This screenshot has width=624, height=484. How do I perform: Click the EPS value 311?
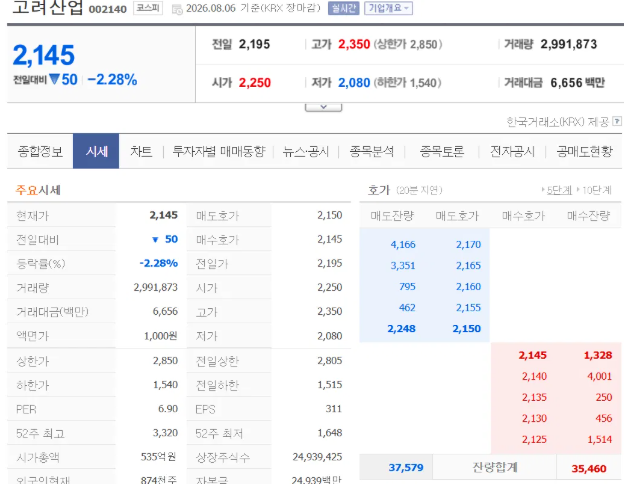tap(333, 409)
